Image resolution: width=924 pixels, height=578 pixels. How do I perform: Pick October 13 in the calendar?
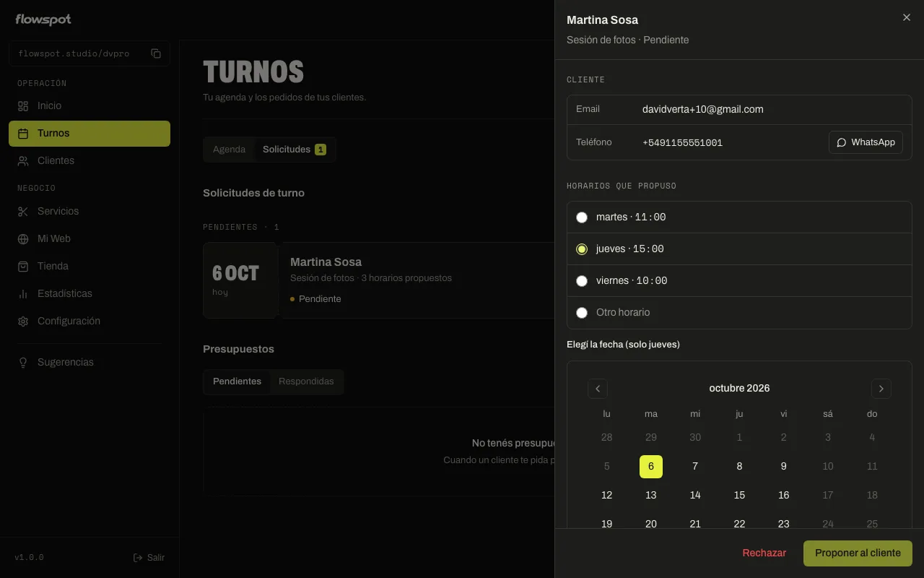(x=651, y=496)
